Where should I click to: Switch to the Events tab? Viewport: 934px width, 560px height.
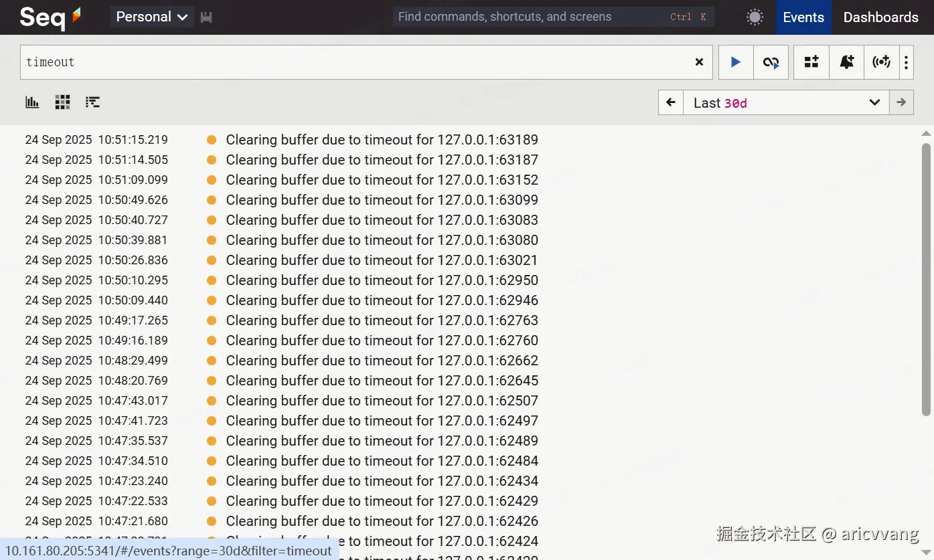(803, 17)
